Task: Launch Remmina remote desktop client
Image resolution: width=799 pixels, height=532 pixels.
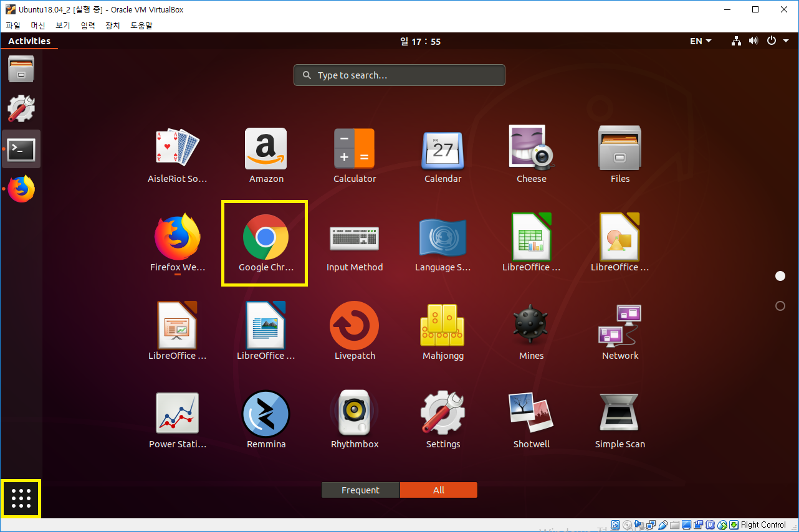Action: click(266, 421)
